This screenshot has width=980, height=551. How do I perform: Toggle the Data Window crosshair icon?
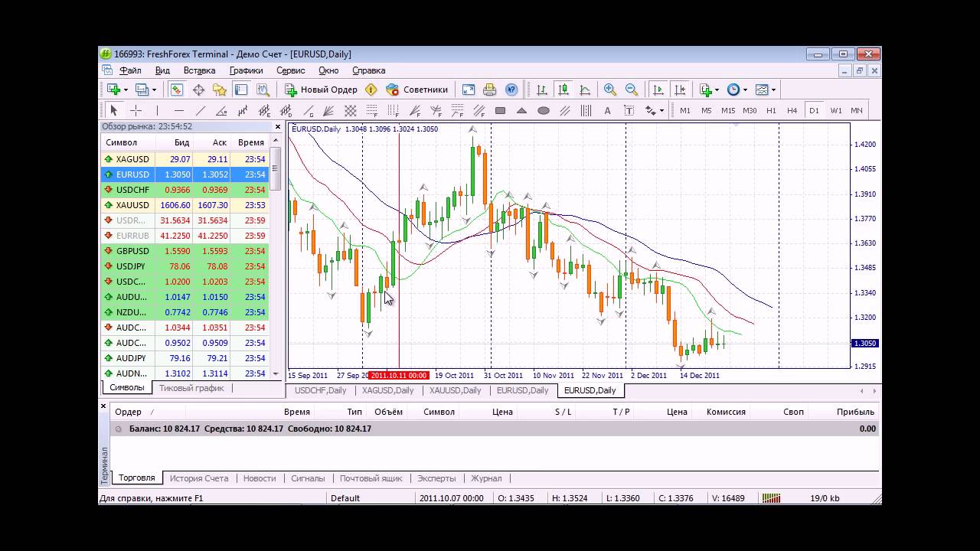pos(198,90)
